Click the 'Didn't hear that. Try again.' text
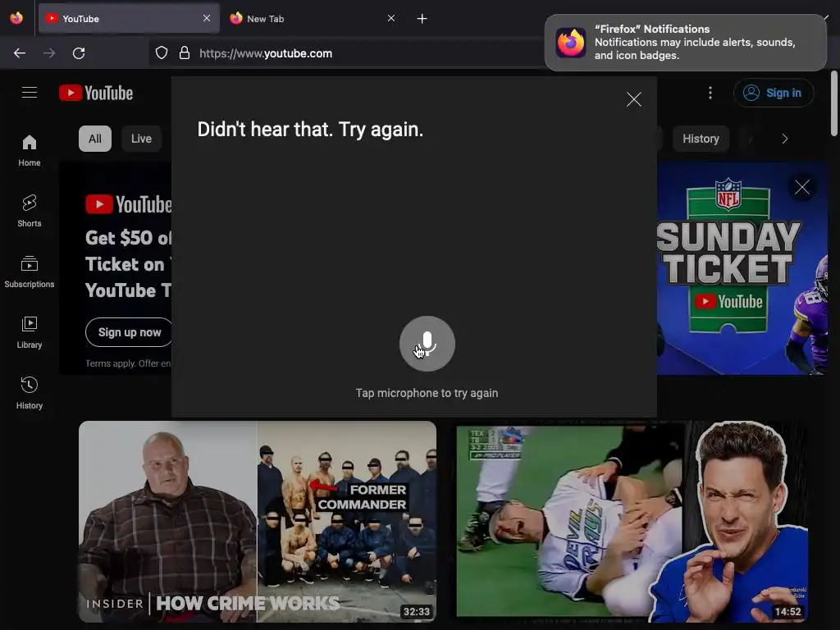840x630 pixels. tap(310, 129)
